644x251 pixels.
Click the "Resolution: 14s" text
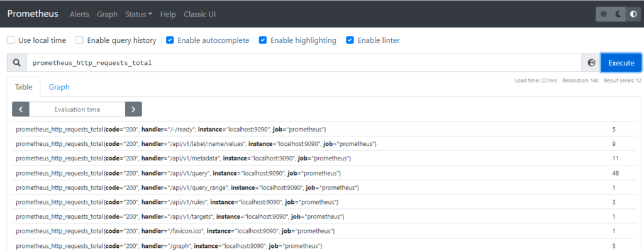pyautogui.click(x=580, y=81)
